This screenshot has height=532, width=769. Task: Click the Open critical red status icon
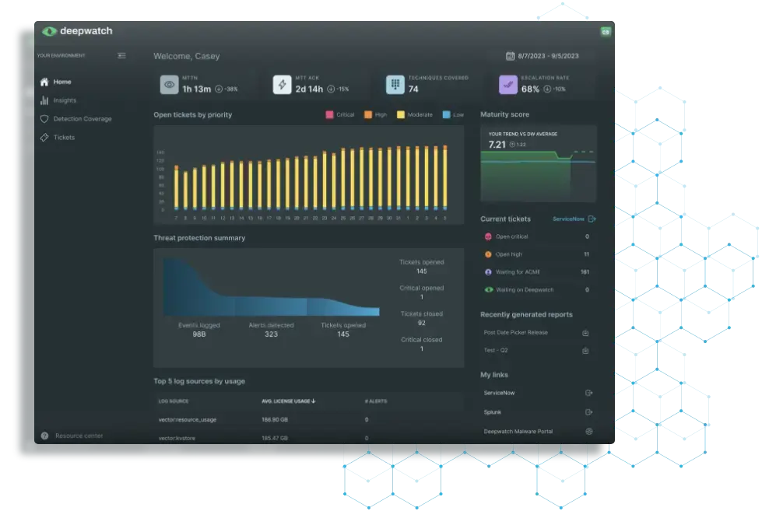(x=488, y=236)
